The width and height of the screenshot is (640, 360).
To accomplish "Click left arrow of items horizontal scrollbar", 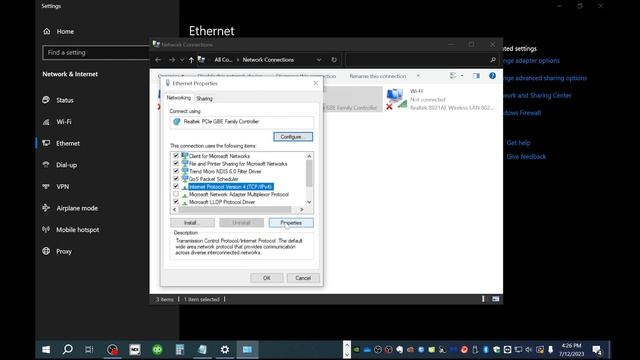I will click(x=175, y=209).
